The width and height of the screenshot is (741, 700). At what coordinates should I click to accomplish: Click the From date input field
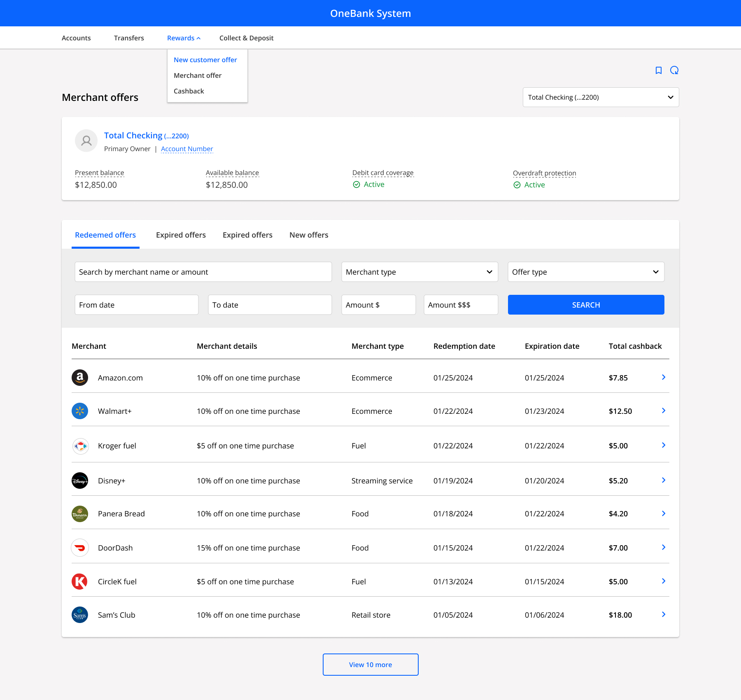coord(136,305)
